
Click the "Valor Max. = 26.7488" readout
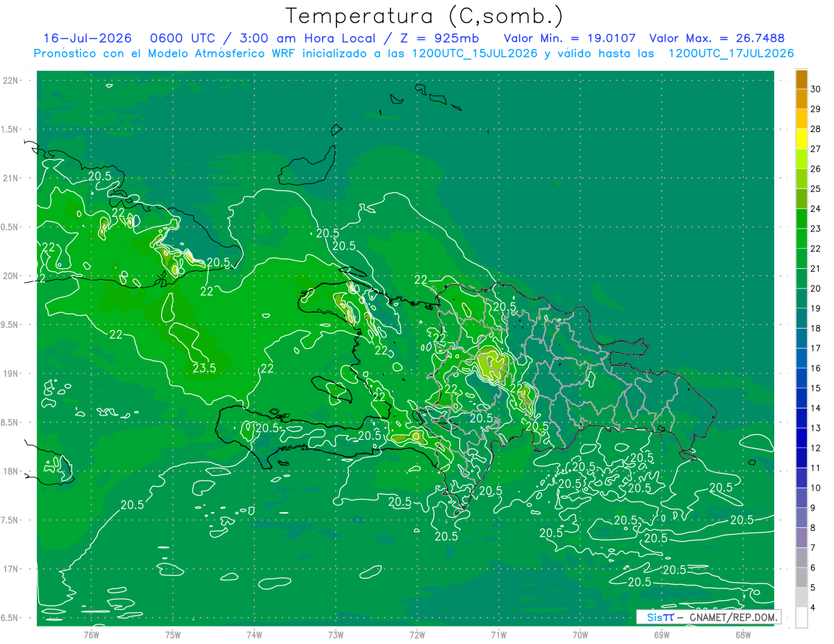(717, 38)
